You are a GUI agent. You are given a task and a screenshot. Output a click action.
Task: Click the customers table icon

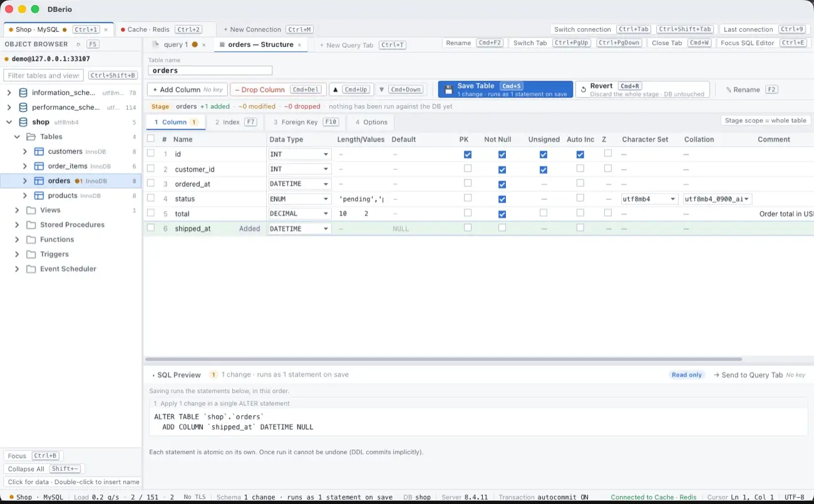(39, 152)
